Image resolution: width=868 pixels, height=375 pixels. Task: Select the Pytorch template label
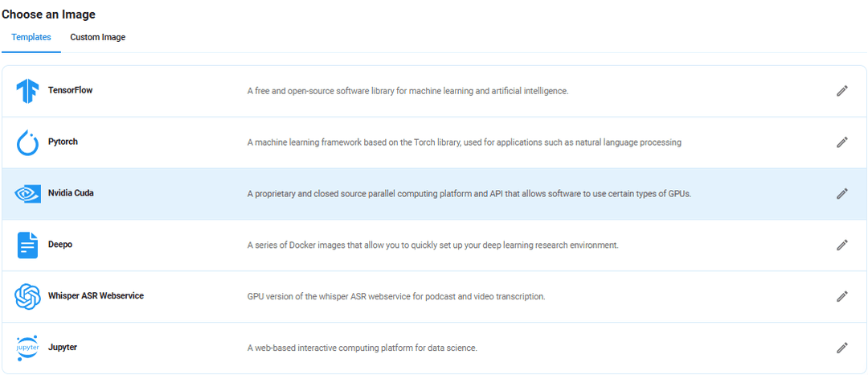point(63,142)
